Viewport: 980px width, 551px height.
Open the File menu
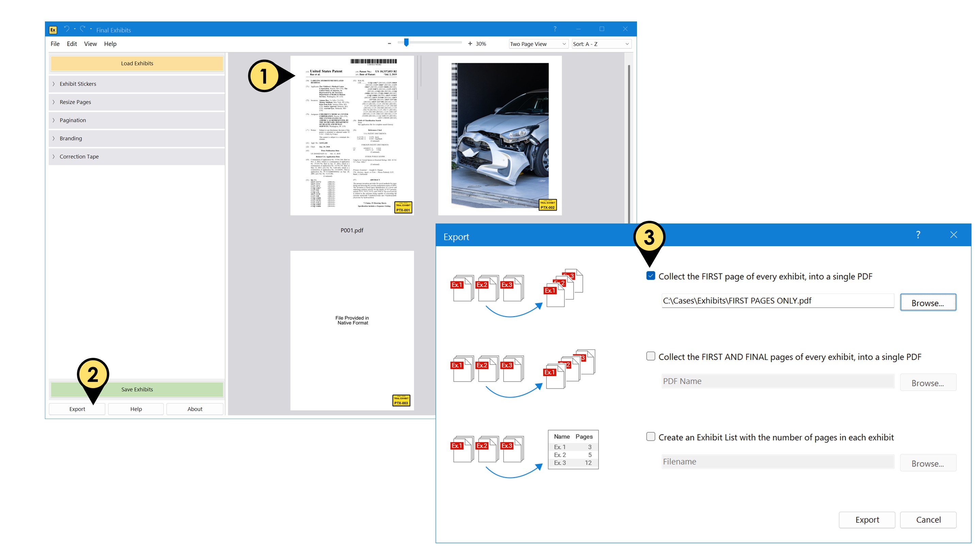[55, 44]
